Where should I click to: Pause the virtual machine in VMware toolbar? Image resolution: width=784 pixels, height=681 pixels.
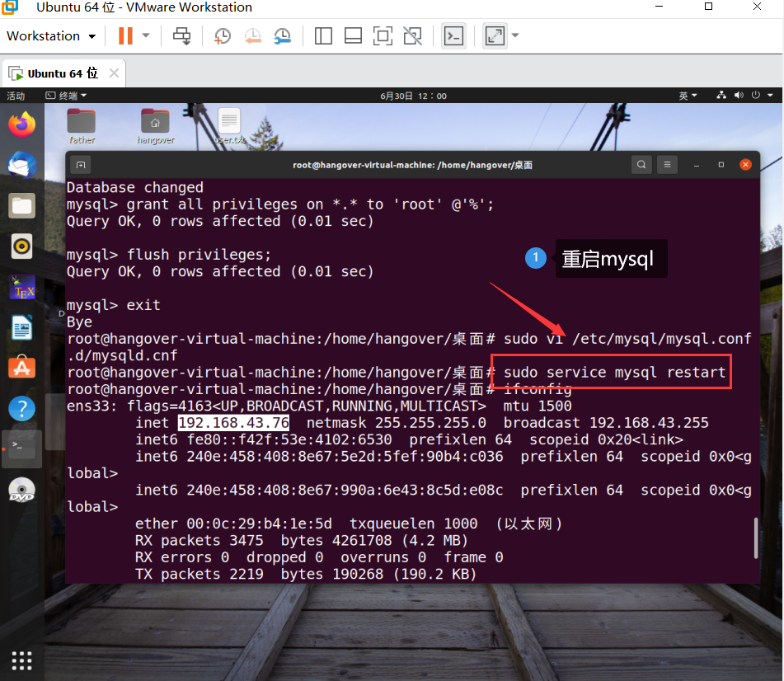coord(125,36)
